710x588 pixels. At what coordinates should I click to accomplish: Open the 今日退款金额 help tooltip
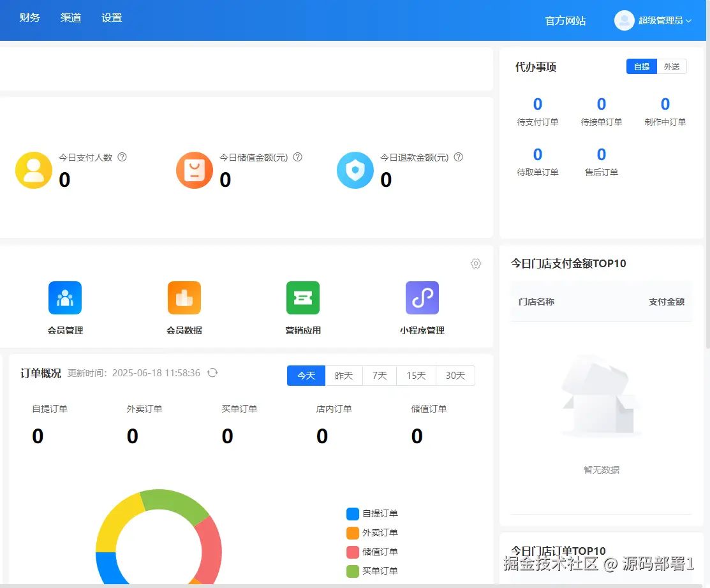click(x=459, y=157)
